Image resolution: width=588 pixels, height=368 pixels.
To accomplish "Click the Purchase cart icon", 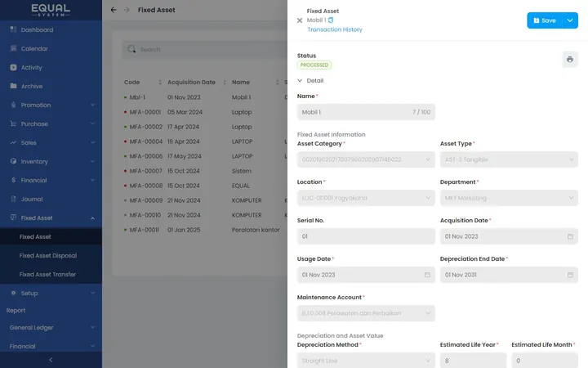I will click(13, 123).
